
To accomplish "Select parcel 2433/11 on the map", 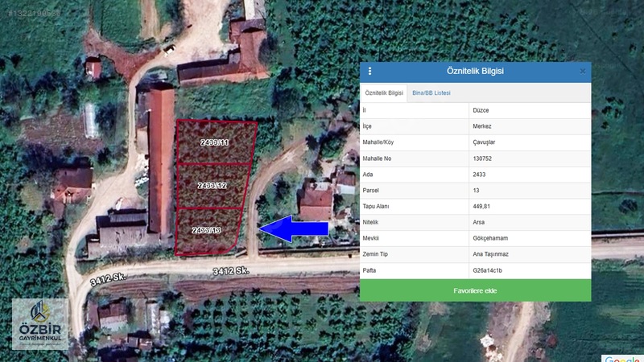I will pyautogui.click(x=214, y=142).
